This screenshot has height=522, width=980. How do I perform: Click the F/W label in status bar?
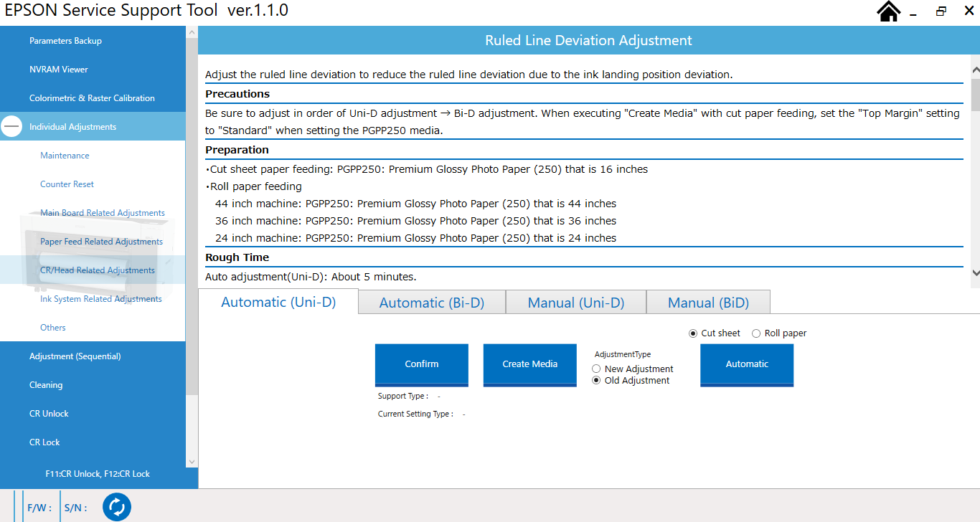tap(39, 508)
